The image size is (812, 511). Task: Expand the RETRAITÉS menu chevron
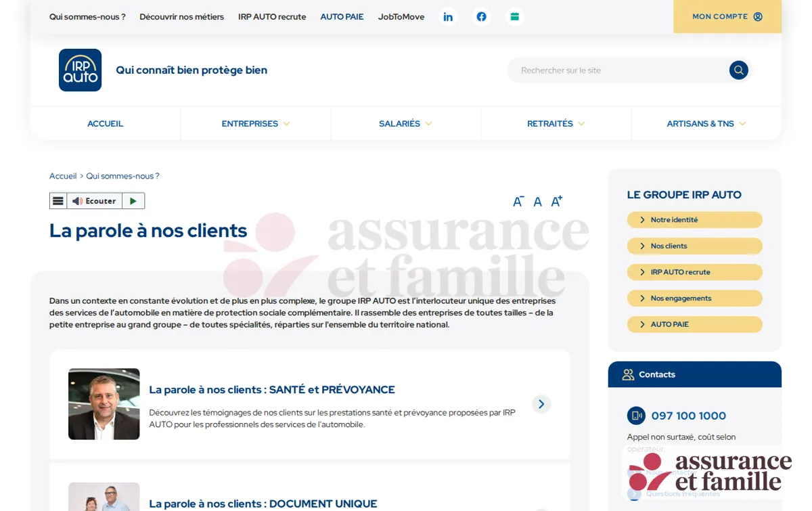(581, 124)
